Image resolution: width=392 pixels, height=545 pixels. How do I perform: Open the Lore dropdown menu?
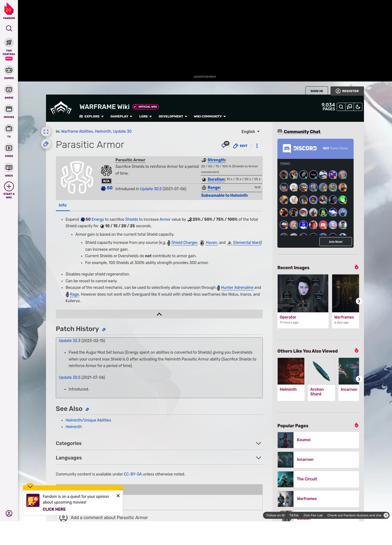click(145, 116)
